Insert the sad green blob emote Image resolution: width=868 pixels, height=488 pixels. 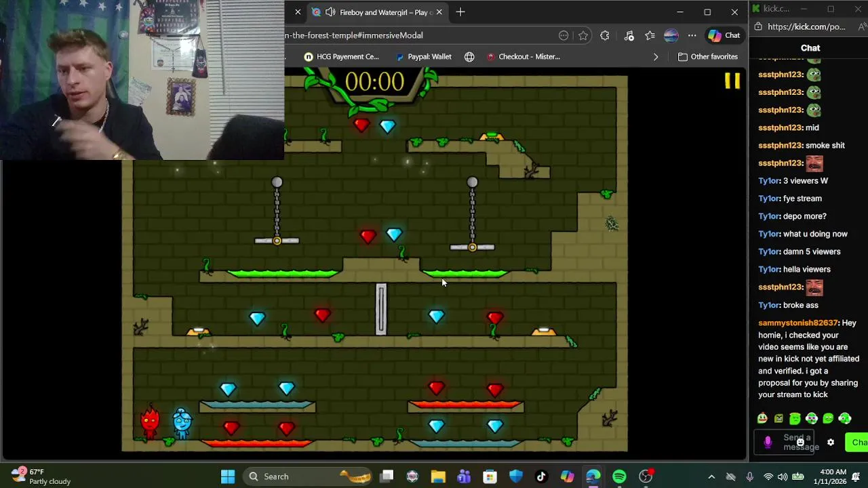(x=795, y=418)
